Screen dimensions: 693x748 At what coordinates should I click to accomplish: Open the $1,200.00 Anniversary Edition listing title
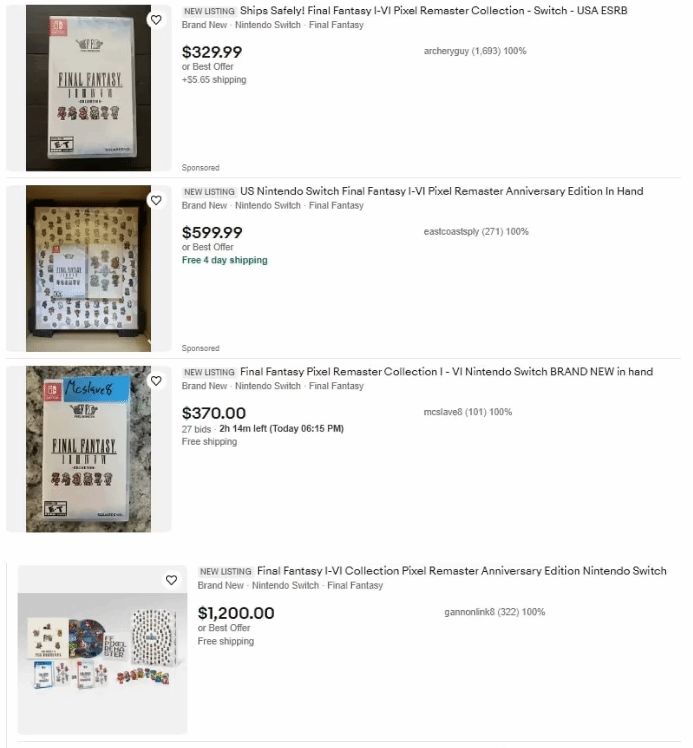click(x=462, y=571)
